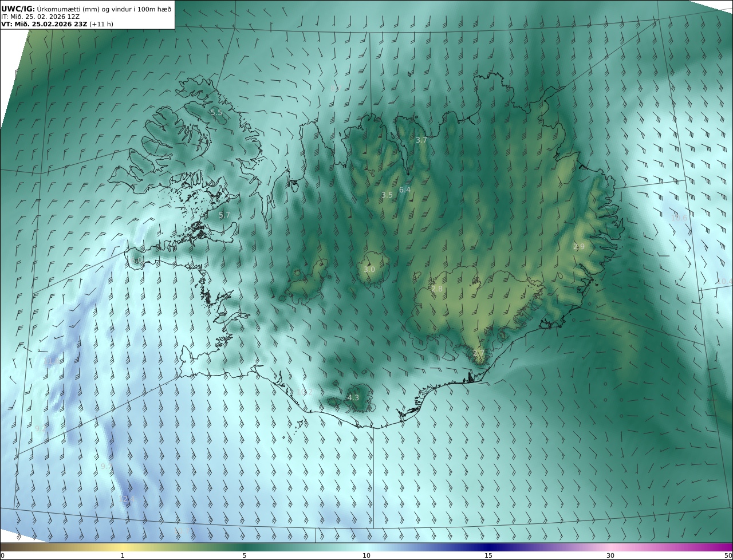733x560 pixels.
Task: Click the 30 tick label on the color scale
Action: [x=610, y=556]
